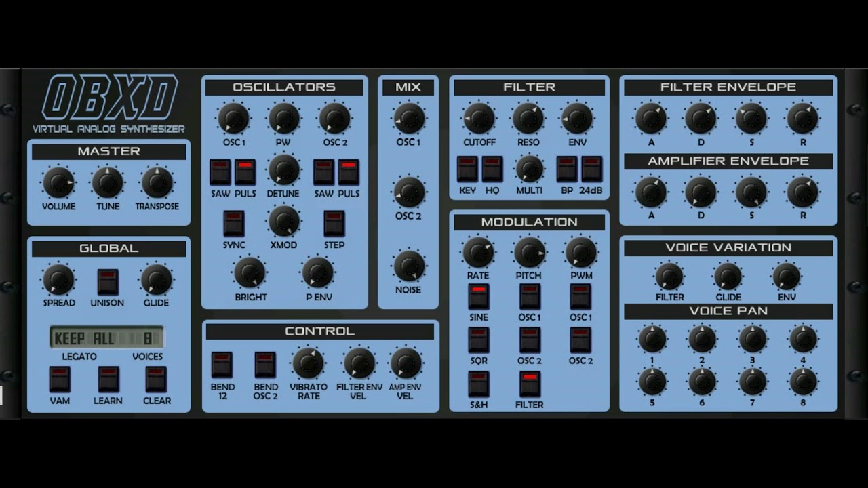Viewport: 868px width, 488px height.
Task: Click the ENV knob in Filter section
Action: (577, 119)
